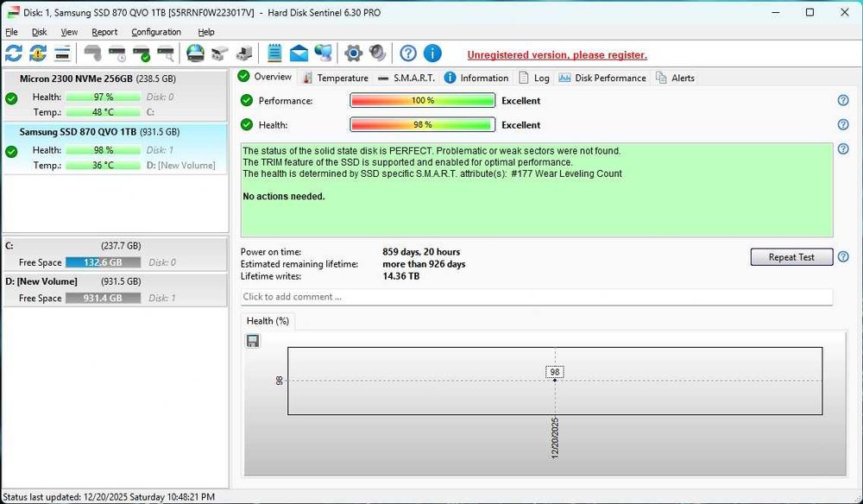Click the blue envelope email icon
Viewport: 863px width, 504px height.
tap(299, 54)
